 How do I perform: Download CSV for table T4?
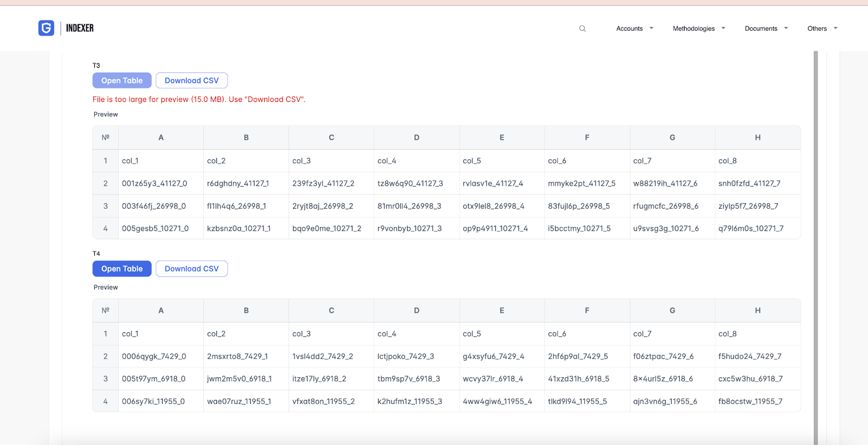[x=192, y=269]
